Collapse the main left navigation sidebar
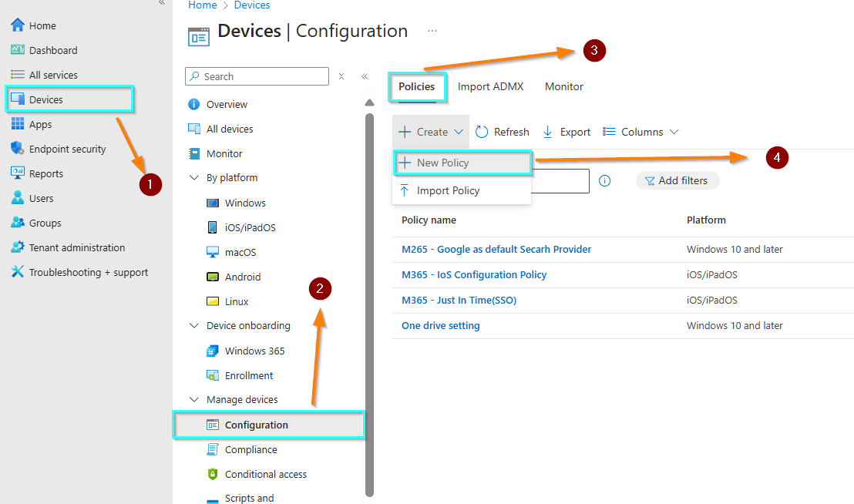Image resolution: width=854 pixels, height=504 pixels. pyautogui.click(x=162, y=3)
